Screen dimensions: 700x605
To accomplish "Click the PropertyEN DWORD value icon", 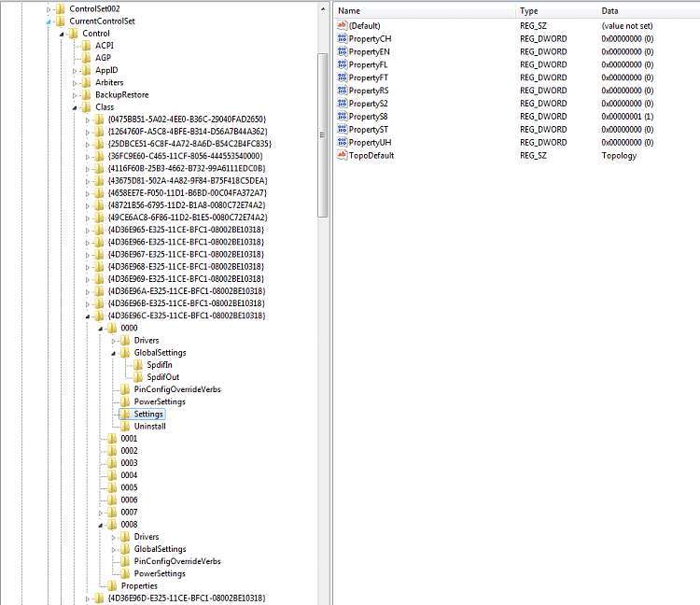I will tap(342, 51).
